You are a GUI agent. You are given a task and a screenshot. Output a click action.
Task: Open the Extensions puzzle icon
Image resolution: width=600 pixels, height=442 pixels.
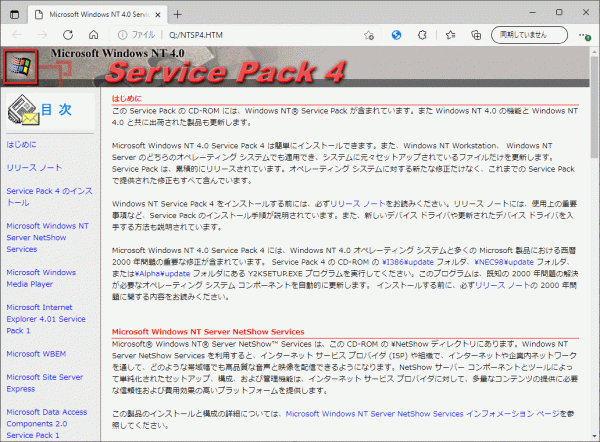click(x=422, y=35)
